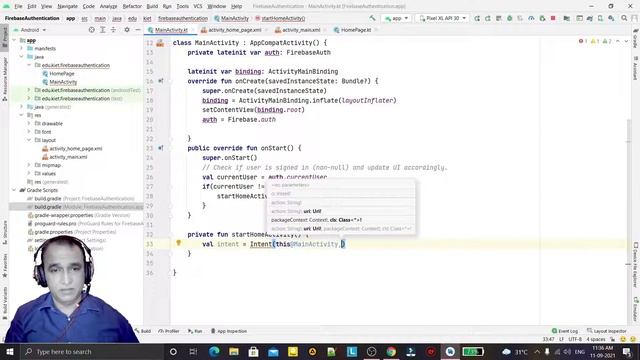Open the Android project view dropdown

(29, 30)
